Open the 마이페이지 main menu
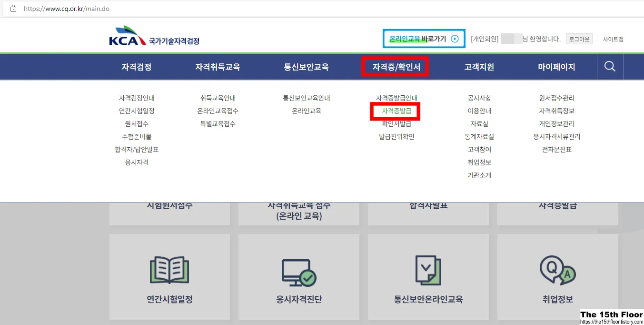 (x=556, y=67)
